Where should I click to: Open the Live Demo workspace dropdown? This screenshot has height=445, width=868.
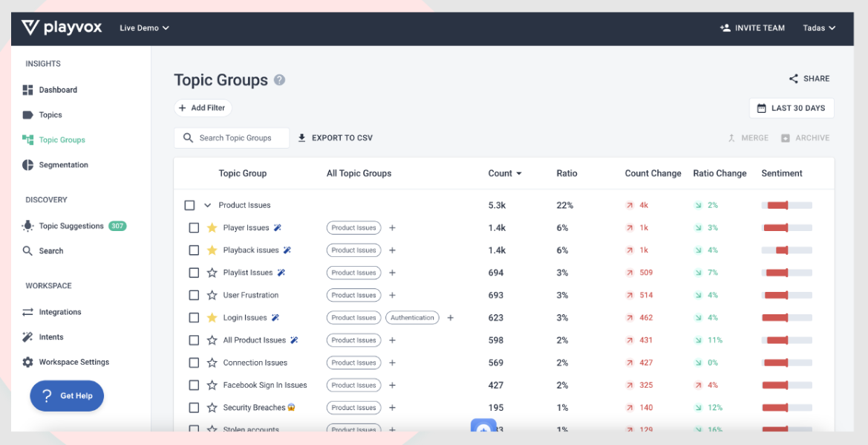click(x=145, y=27)
